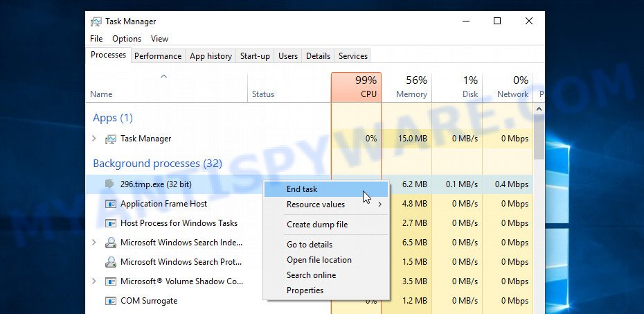The height and width of the screenshot is (314, 644).
Task: Select the Microsoft Windows Search Prot... process
Action: [181, 261]
